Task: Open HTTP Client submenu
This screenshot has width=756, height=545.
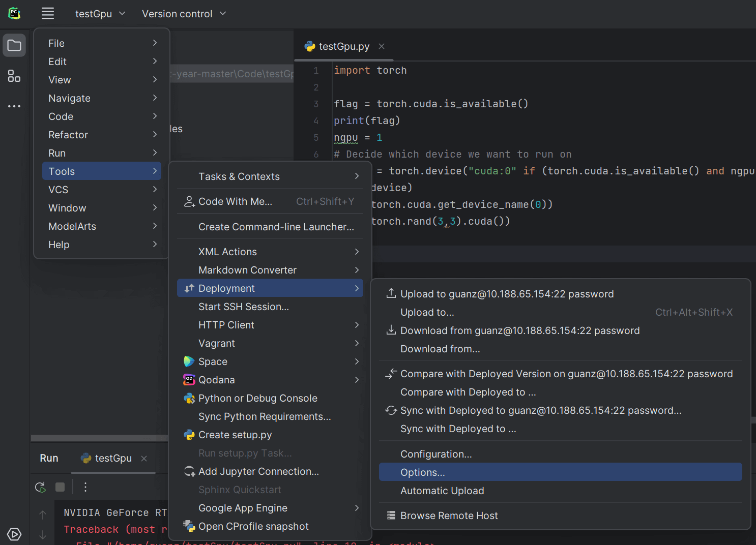Action: coord(270,325)
